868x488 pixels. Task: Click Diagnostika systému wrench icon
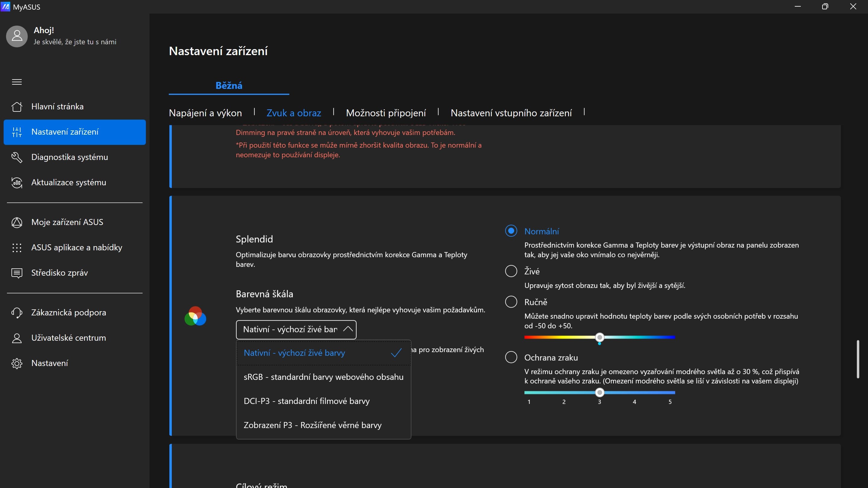pos(17,157)
